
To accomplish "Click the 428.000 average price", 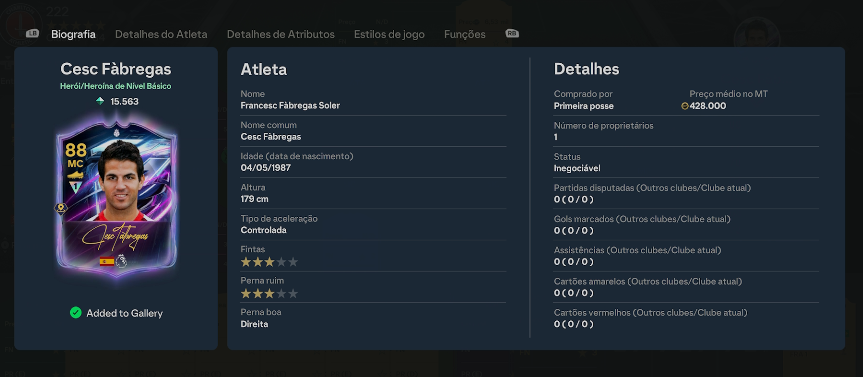I will coord(708,106).
